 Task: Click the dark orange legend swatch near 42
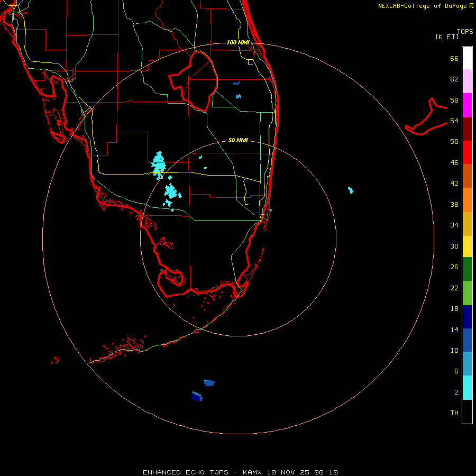[467, 176]
